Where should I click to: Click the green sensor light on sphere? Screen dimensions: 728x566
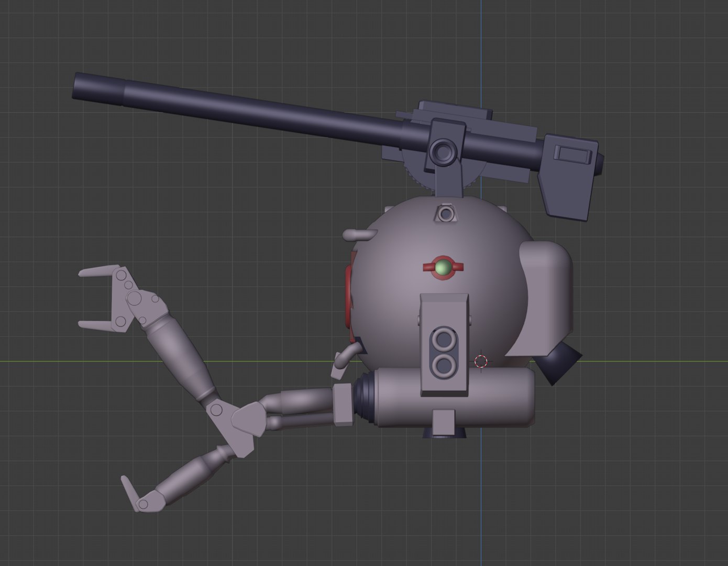443,267
